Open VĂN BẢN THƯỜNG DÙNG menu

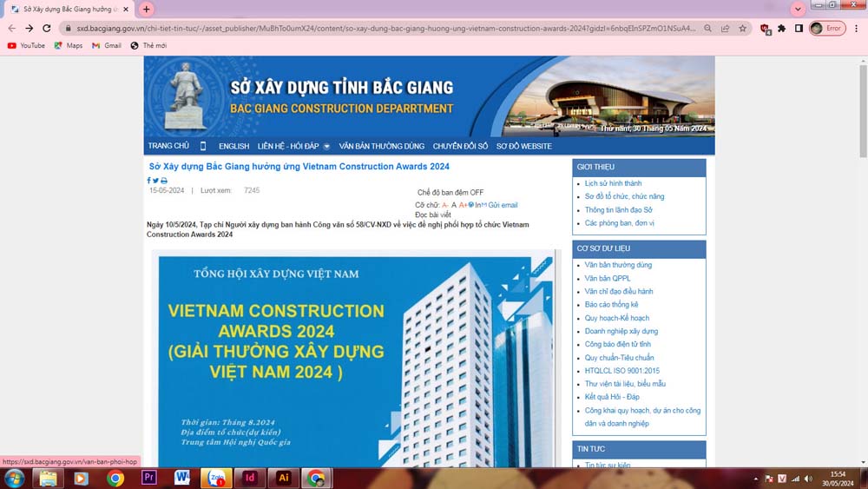coord(381,146)
